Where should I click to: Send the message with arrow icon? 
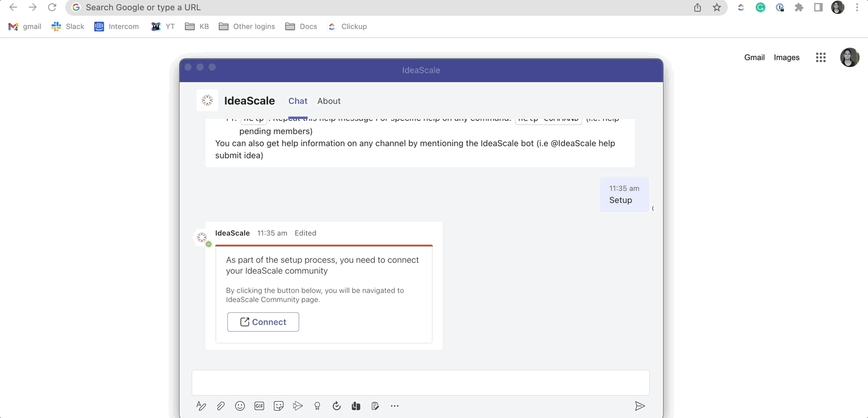point(640,406)
